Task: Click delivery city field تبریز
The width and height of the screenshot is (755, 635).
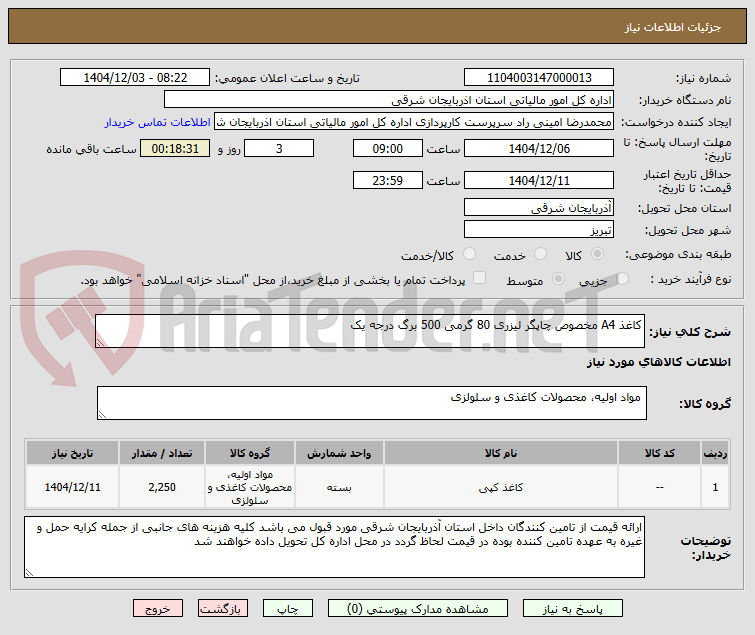Action: click(x=539, y=229)
